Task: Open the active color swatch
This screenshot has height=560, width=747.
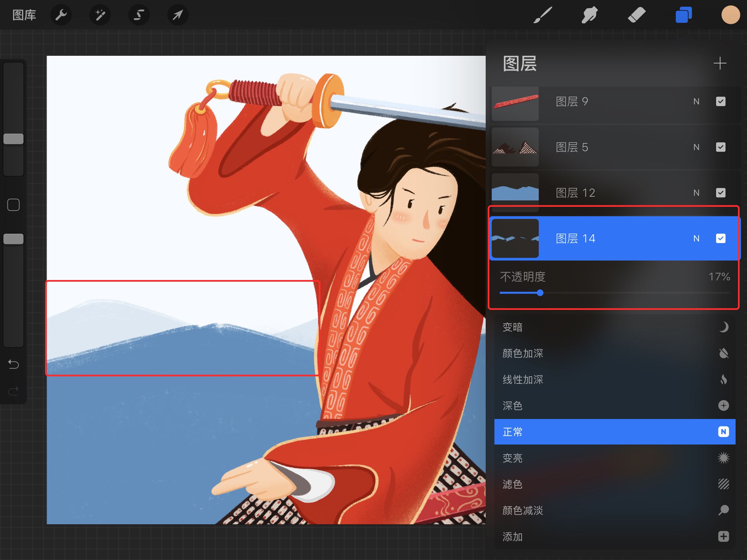Action: (731, 15)
